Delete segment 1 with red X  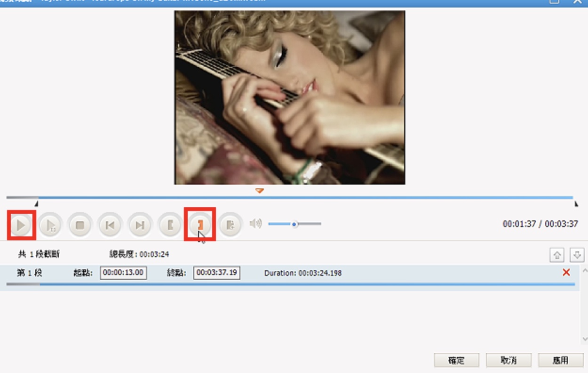point(566,272)
